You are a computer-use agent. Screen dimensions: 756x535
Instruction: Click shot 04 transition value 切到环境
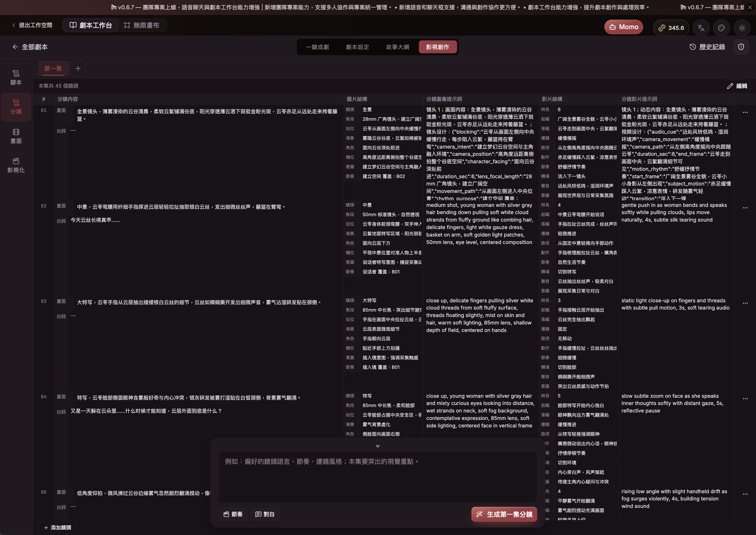[x=567, y=463]
